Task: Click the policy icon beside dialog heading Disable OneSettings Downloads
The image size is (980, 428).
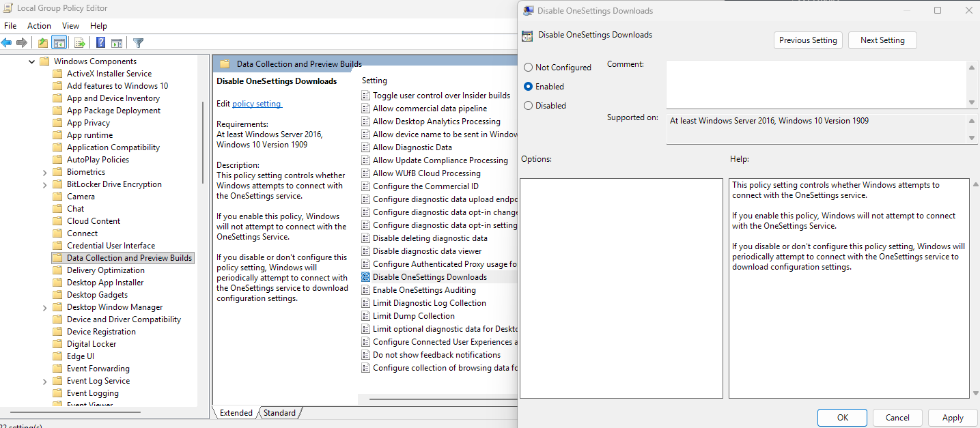Action: (x=527, y=35)
